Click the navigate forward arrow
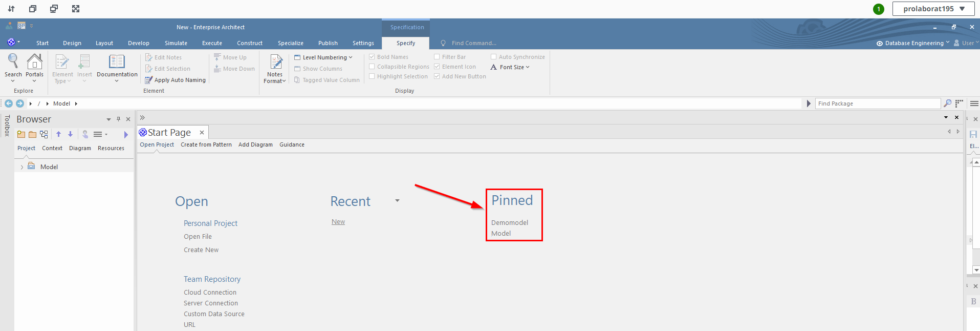The width and height of the screenshot is (980, 331). 20,104
